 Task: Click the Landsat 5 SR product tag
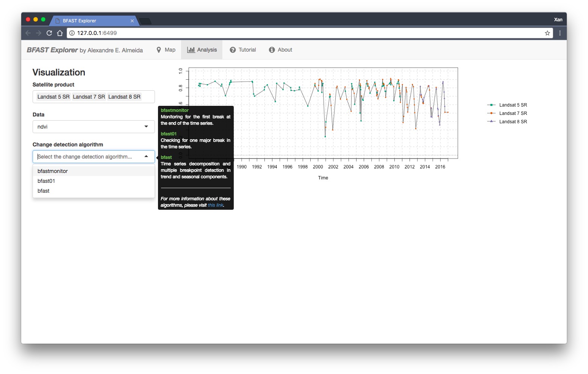53,97
